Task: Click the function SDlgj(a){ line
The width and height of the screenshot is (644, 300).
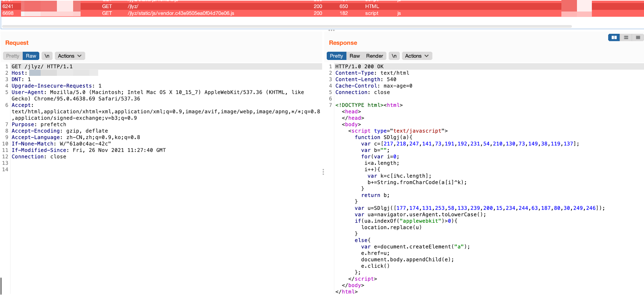Action: coord(384,137)
